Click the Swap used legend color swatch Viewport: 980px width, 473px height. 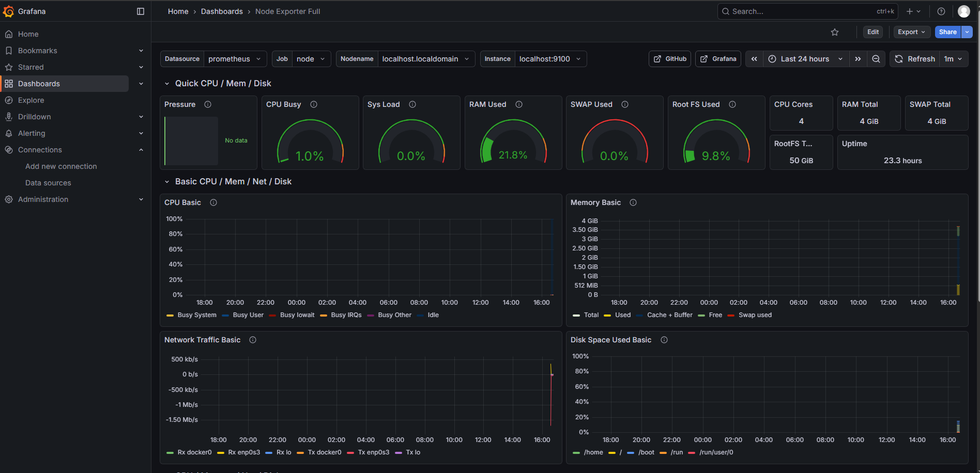pyautogui.click(x=731, y=316)
